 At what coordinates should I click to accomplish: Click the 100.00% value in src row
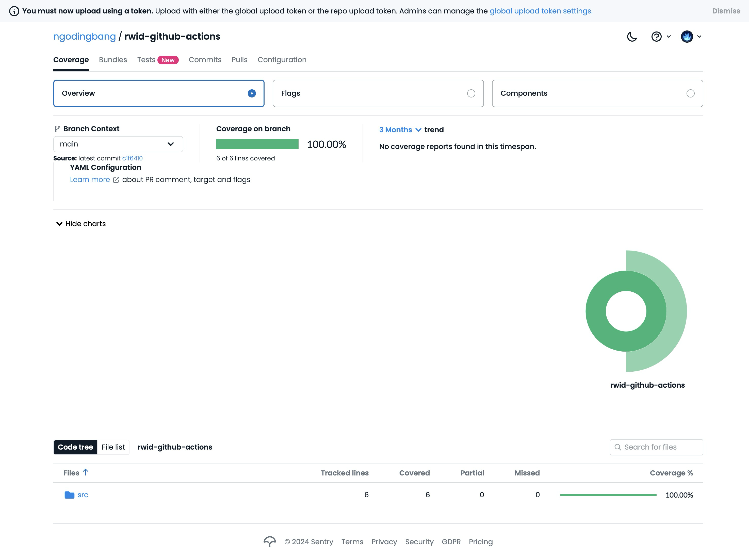tap(679, 495)
